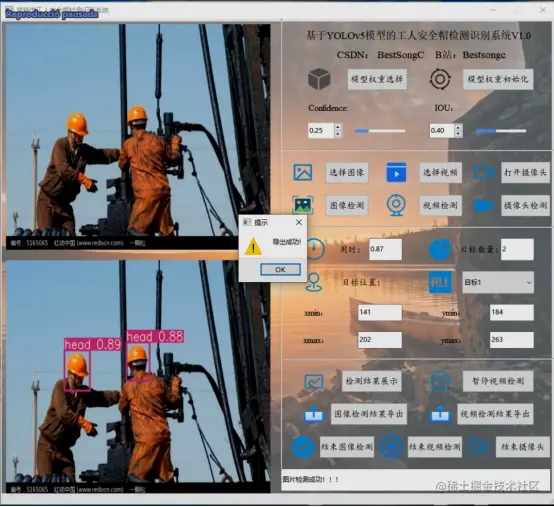Click the status text 图片检测成功
Screen dimensions: 554x507
(311, 479)
